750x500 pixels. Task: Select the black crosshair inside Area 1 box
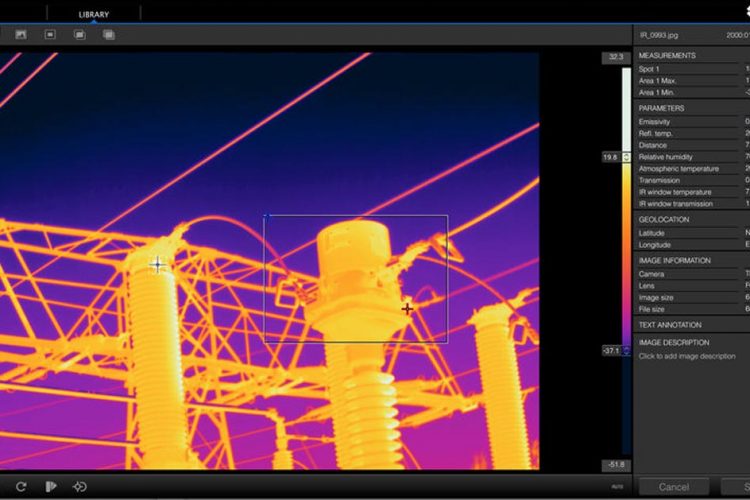pyautogui.click(x=407, y=309)
